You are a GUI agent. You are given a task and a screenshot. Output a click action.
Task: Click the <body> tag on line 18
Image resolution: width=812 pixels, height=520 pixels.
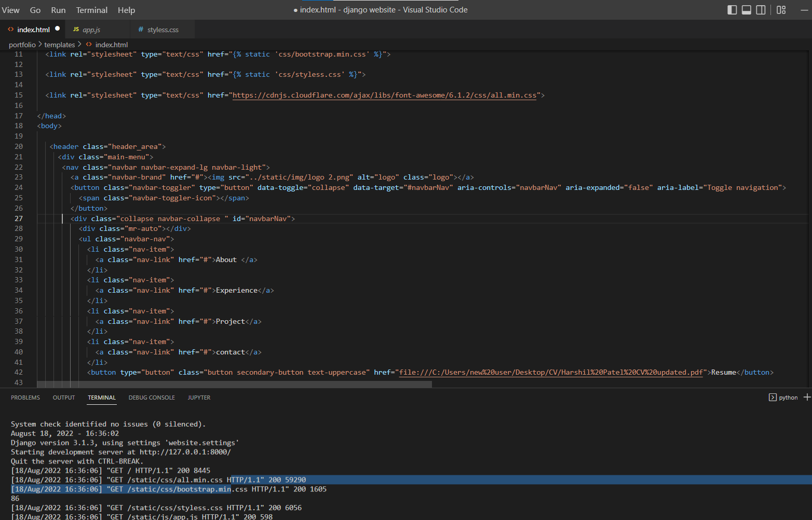[x=49, y=126]
